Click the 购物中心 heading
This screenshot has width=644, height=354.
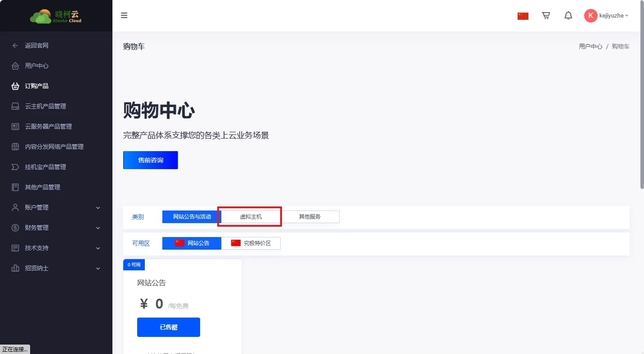[x=159, y=111]
